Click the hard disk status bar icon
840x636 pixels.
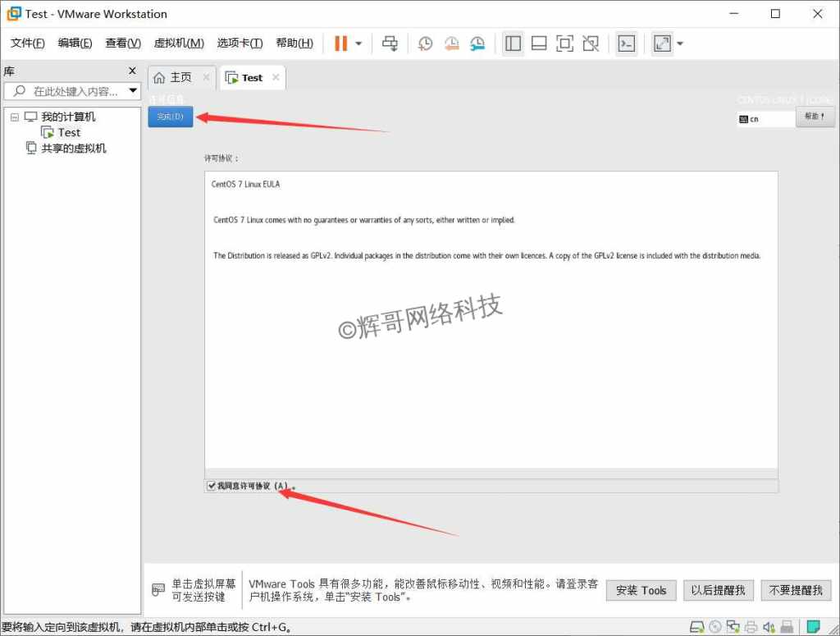point(697,627)
